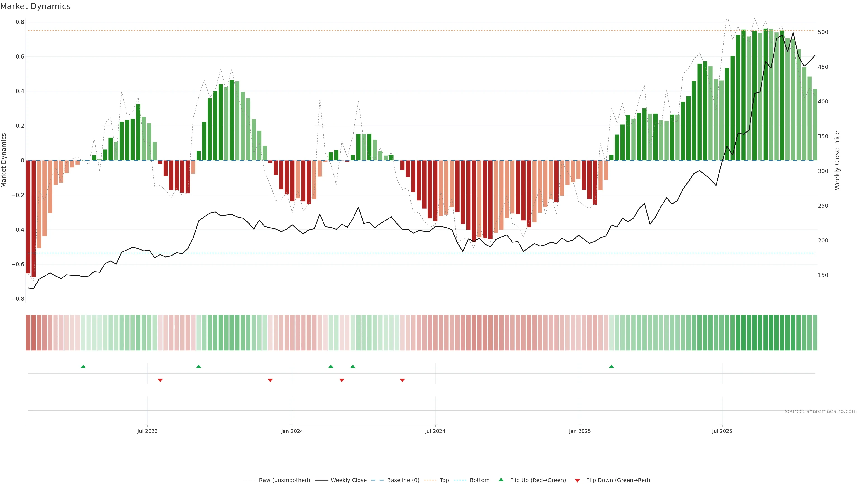Click the Jan 2025 x-axis label
Image resolution: width=868 pixels, height=488 pixels.
pyautogui.click(x=580, y=431)
